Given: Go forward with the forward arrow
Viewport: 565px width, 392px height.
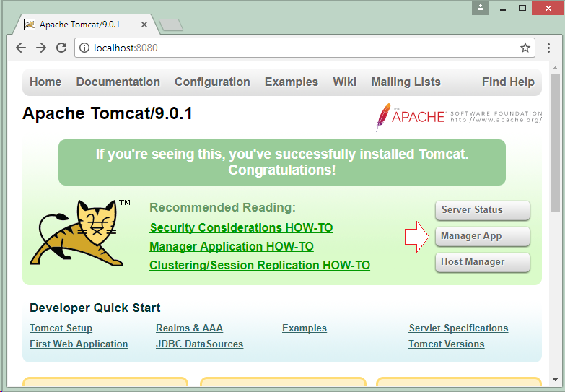Looking at the screenshot, I should point(41,48).
